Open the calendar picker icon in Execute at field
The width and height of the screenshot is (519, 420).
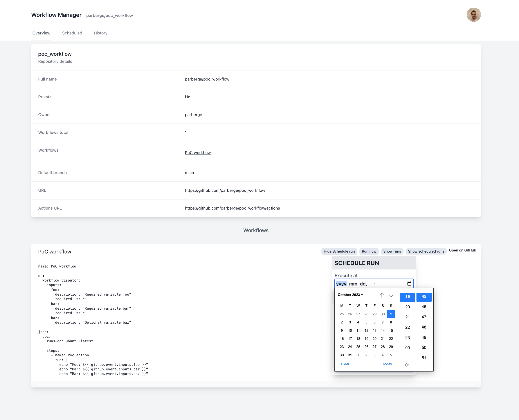[x=410, y=284]
